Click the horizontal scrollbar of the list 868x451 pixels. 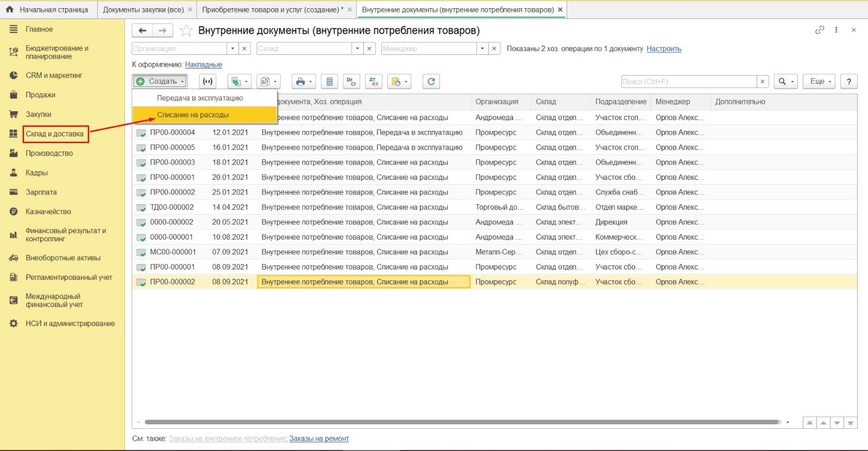[463, 422]
